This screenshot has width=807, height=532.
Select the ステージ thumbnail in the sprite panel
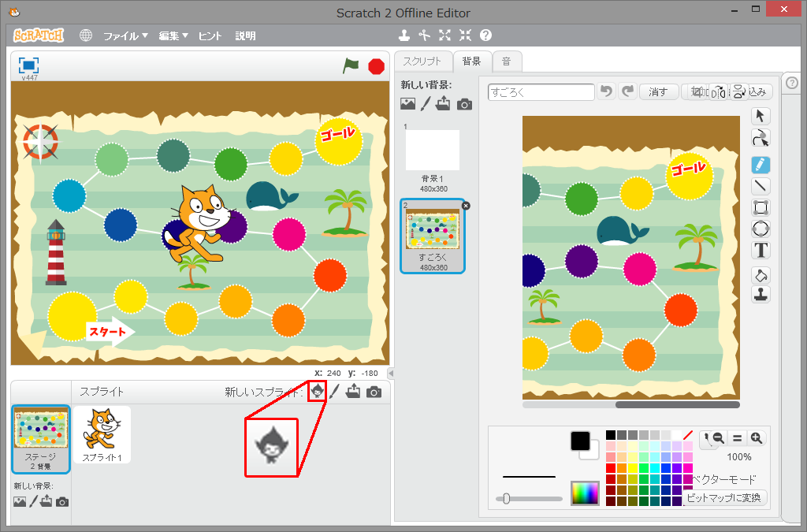(41, 439)
